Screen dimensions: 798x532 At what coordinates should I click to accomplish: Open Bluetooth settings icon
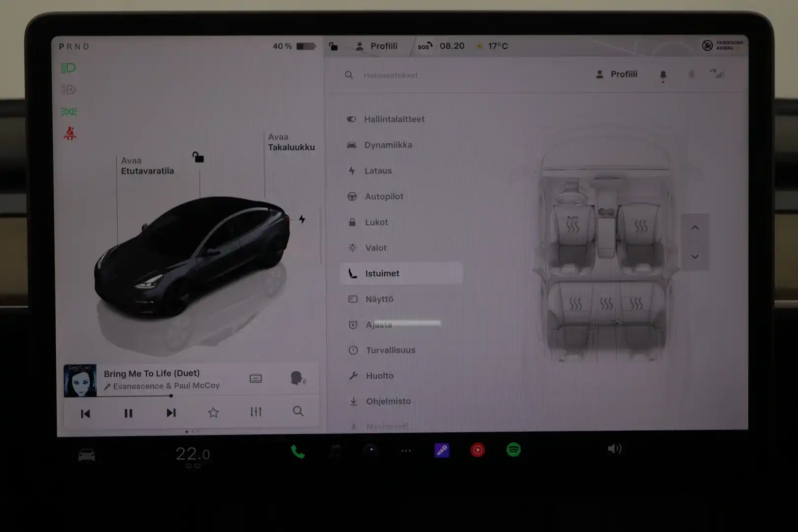tap(692, 74)
